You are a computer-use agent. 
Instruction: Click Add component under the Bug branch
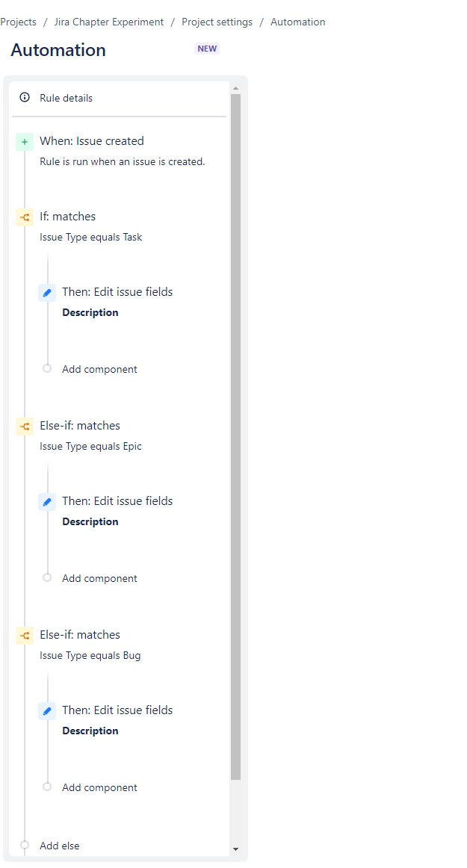[99, 787]
